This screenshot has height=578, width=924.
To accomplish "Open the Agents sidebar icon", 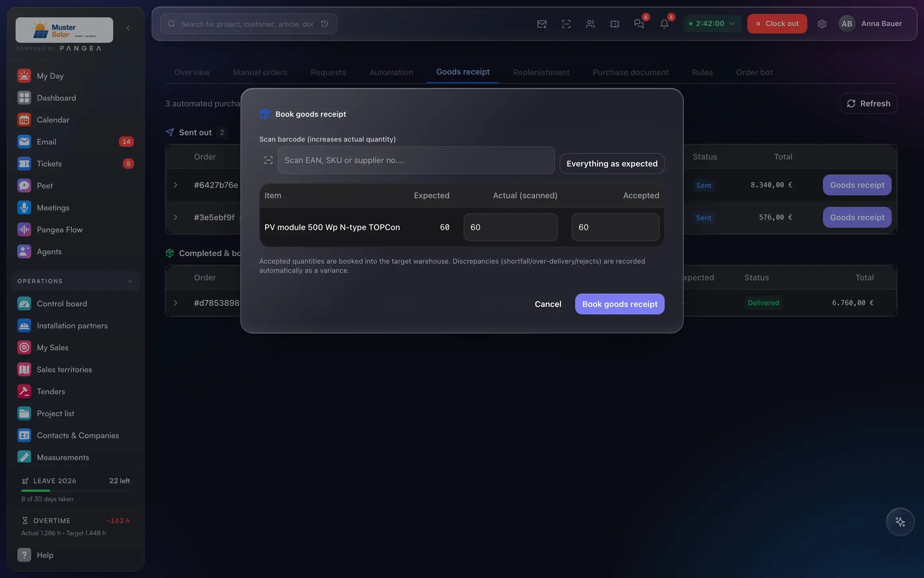I will click(x=24, y=251).
